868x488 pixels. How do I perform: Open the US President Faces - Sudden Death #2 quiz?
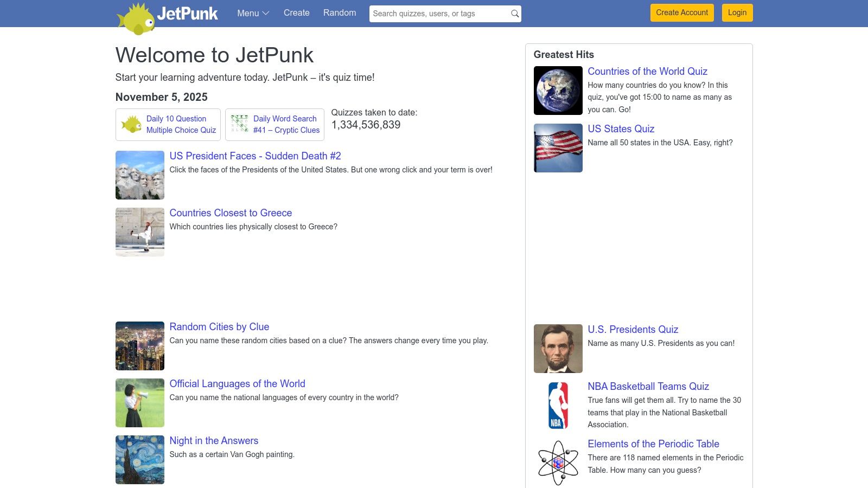coord(255,156)
